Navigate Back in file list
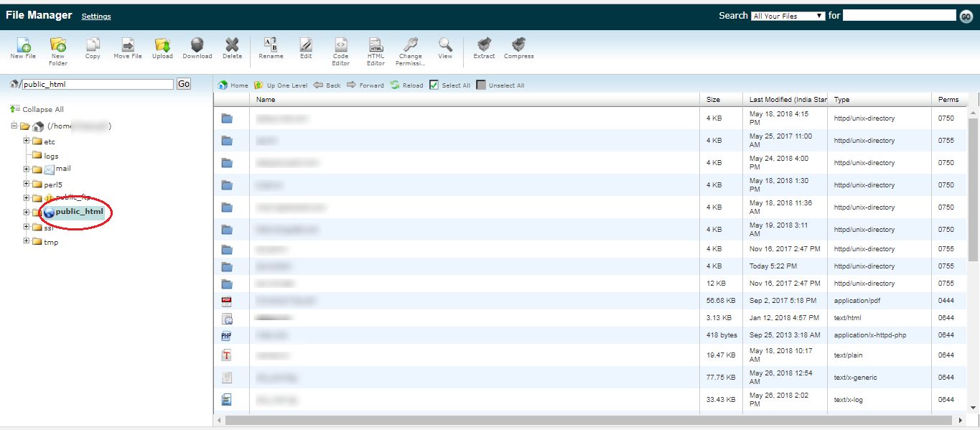 click(327, 85)
